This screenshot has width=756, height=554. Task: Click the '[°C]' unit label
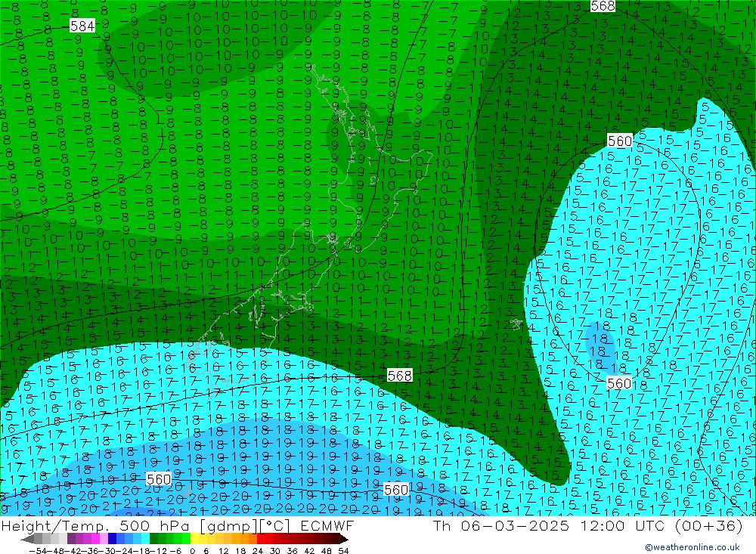(275, 526)
